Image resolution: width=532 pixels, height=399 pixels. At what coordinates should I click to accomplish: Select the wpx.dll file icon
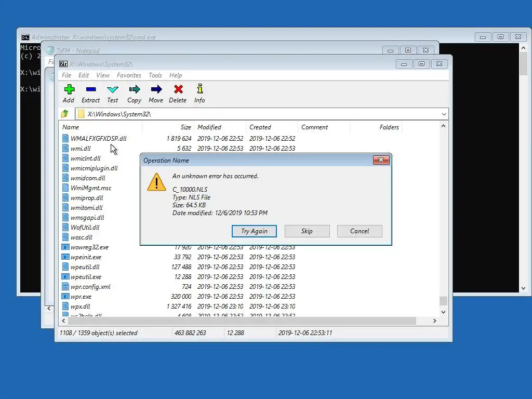click(x=65, y=306)
